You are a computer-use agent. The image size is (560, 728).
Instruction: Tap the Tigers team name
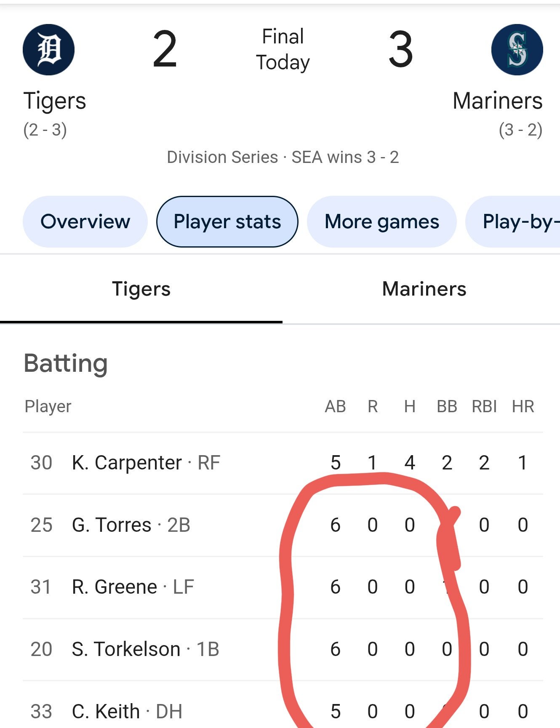pos(55,101)
